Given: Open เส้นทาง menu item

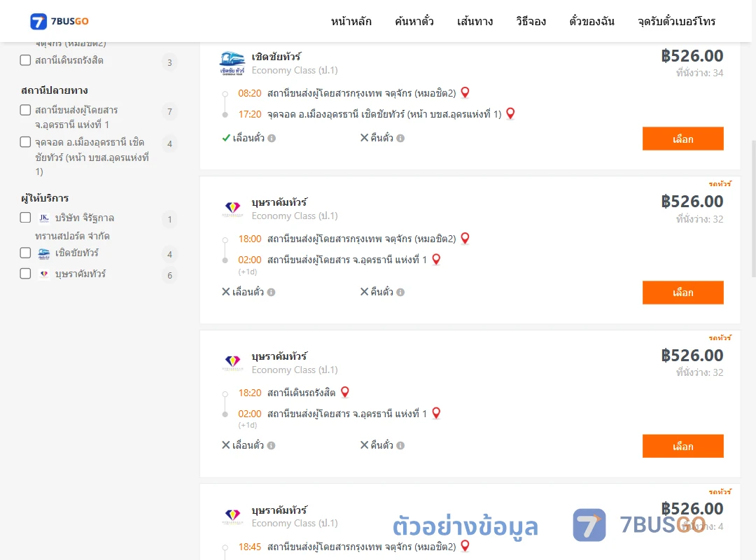Looking at the screenshot, I should pos(475,21).
